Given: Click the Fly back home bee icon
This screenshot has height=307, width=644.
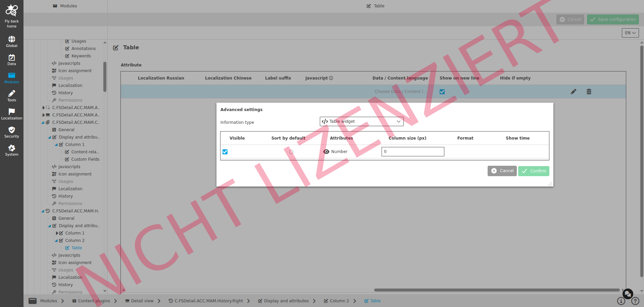Looking at the screenshot, I should (x=11, y=11).
